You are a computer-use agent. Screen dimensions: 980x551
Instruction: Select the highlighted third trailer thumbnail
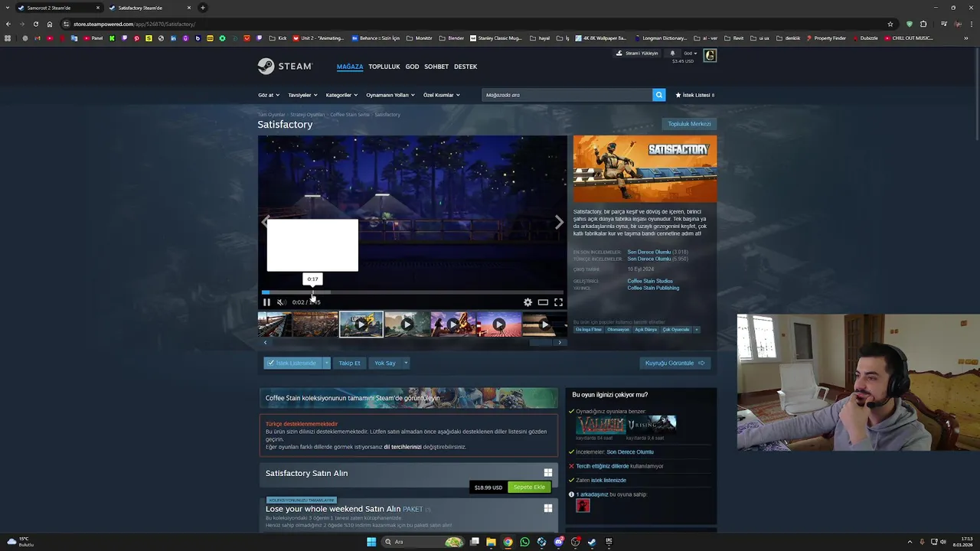(x=361, y=324)
